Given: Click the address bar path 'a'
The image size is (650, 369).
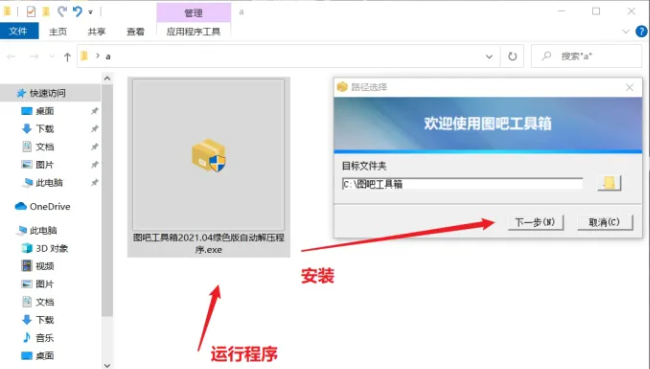Looking at the screenshot, I should pyautogui.click(x=108, y=56).
